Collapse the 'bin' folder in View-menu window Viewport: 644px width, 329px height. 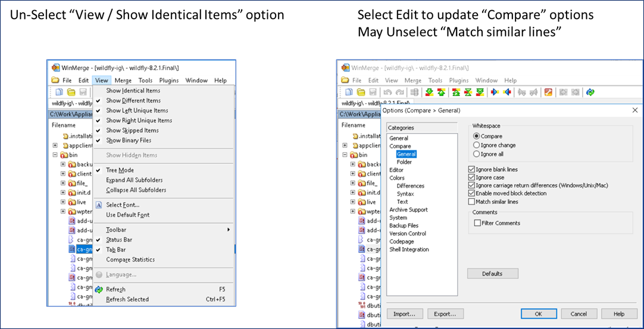55,155
